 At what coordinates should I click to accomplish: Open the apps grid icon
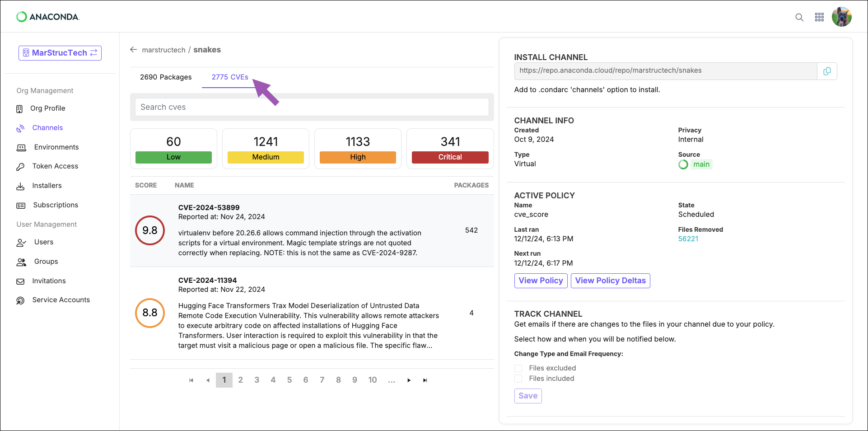[x=819, y=17]
